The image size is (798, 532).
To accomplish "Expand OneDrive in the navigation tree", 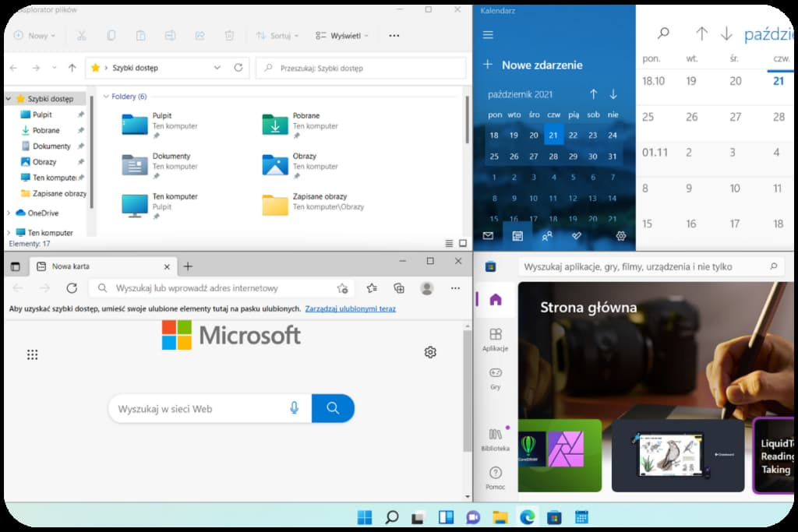I will point(9,213).
